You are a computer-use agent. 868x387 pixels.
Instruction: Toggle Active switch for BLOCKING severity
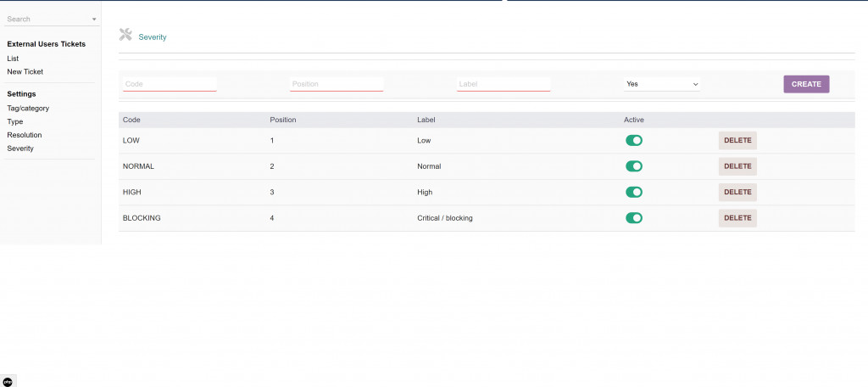pos(634,218)
